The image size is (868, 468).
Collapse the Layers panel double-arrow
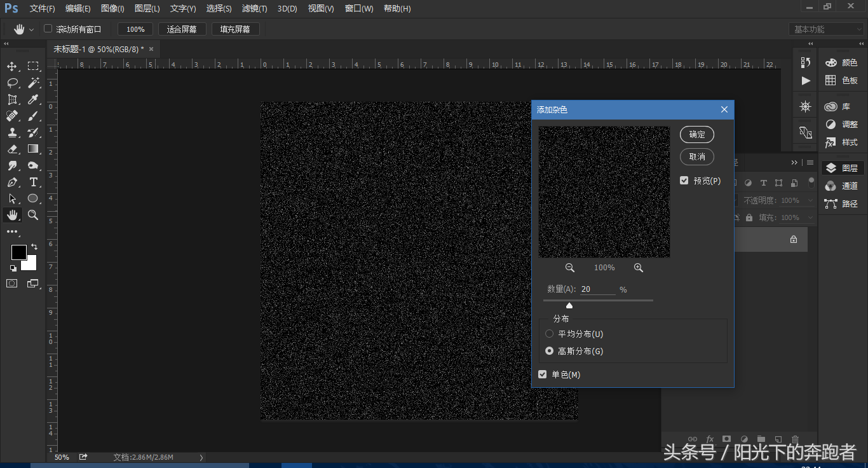tap(794, 163)
